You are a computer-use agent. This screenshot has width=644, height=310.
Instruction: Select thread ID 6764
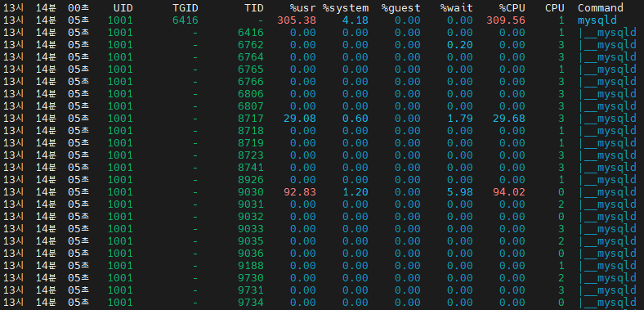(x=251, y=57)
